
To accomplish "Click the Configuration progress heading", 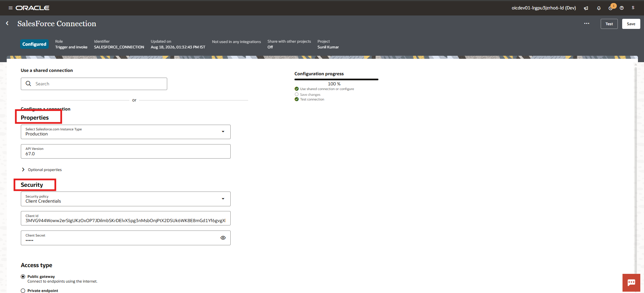I will pyautogui.click(x=319, y=74).
